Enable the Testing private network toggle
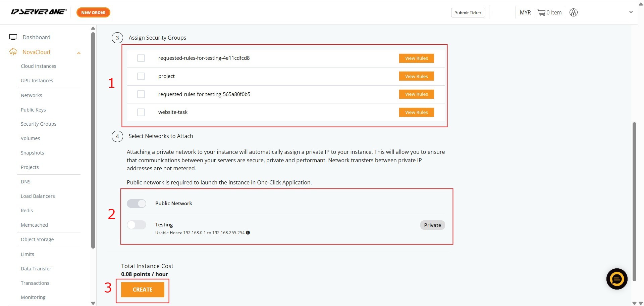 click(x=137, y=225)
